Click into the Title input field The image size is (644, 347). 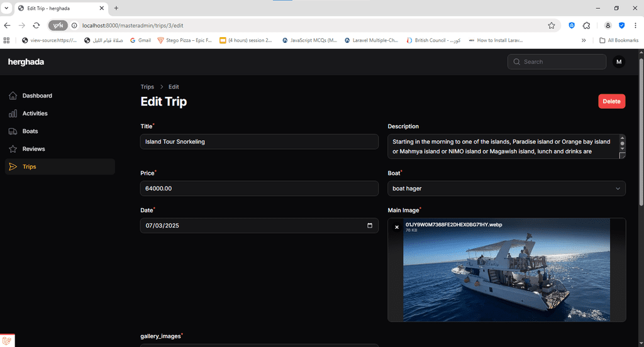tap(259, 141)
